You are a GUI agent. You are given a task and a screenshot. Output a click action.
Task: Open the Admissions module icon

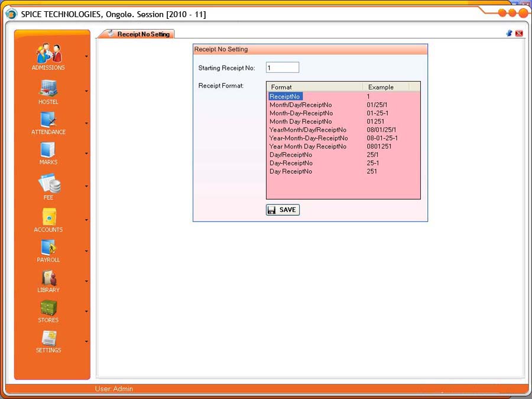pyautogui.click(x=48, y=54)
